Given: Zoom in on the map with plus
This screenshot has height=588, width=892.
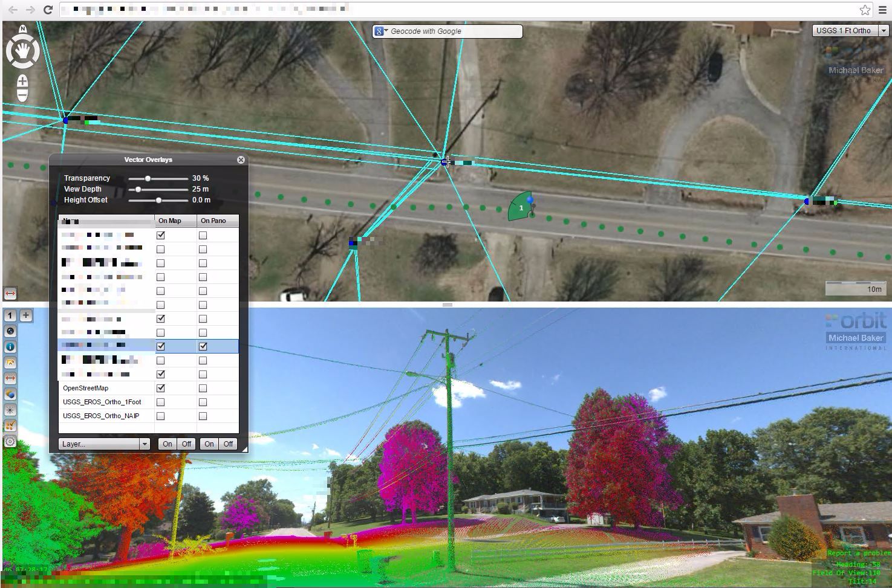Looking at the screenshot, I should pos(22,81).
